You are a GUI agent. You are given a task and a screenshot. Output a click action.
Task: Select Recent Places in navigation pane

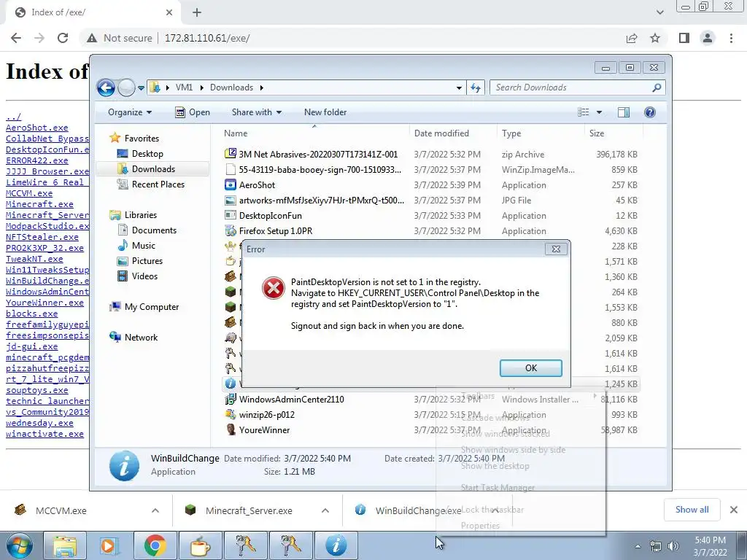(158, 184)
